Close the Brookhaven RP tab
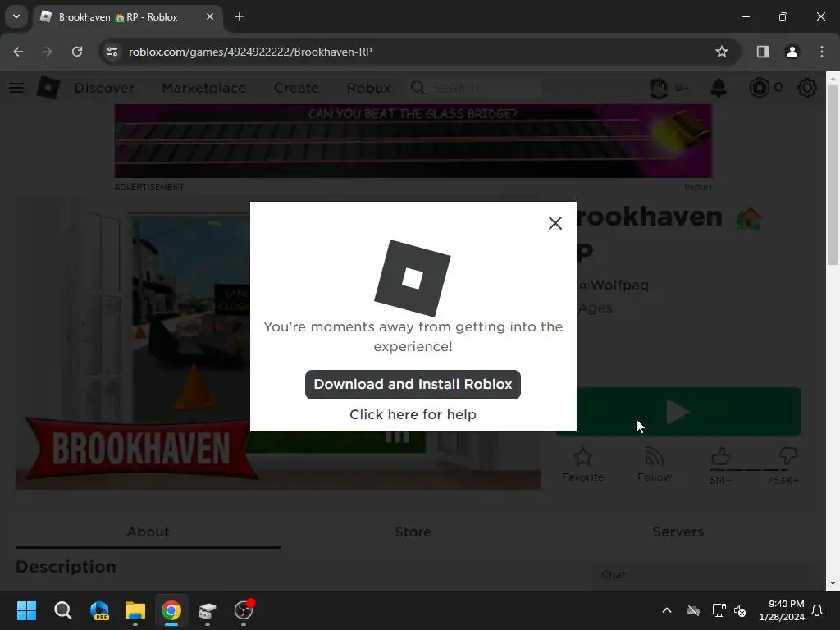This screenshot has height=630, width=840. point(210,16)
